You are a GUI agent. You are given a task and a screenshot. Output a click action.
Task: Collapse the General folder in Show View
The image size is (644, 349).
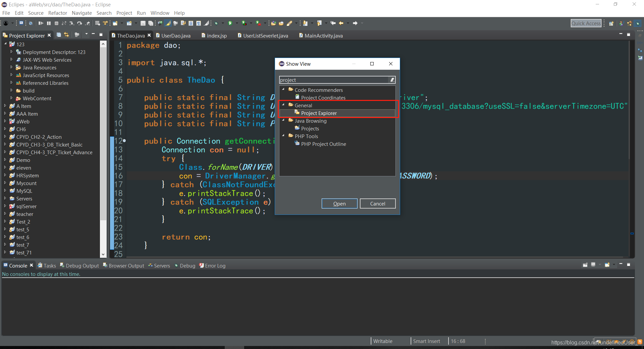pyautogui.click(x=283, y=105)
